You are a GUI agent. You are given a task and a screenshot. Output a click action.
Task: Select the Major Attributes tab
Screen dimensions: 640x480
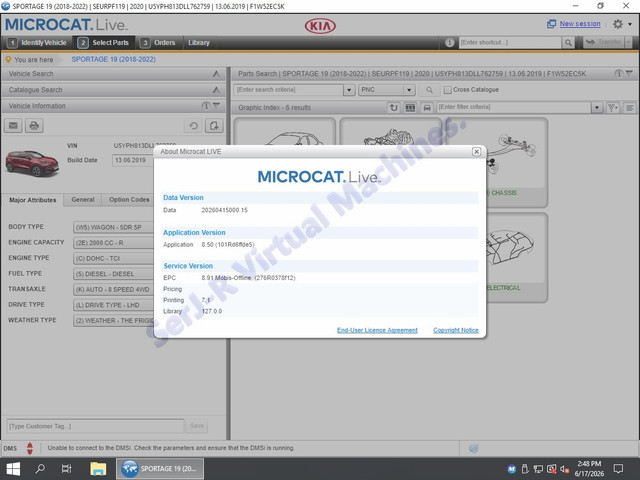point(33,200)
